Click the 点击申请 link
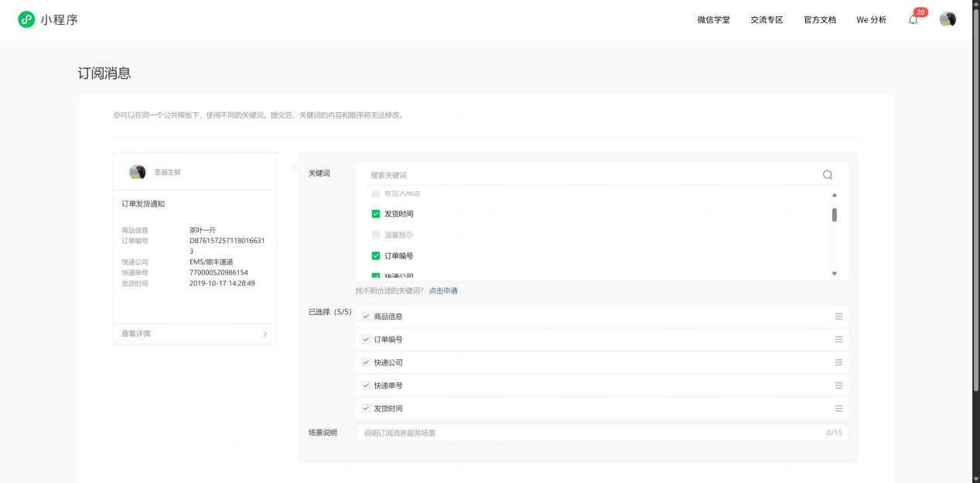 point(443,291)
